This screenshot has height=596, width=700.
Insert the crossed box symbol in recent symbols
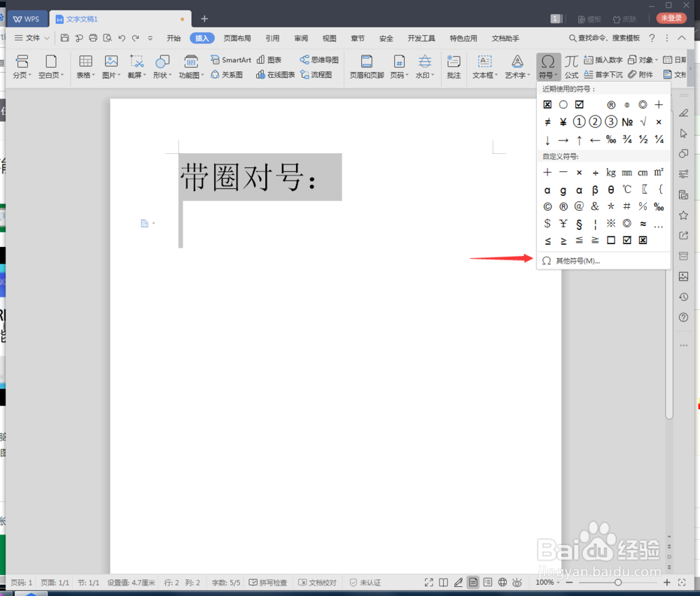coord(547,104)
